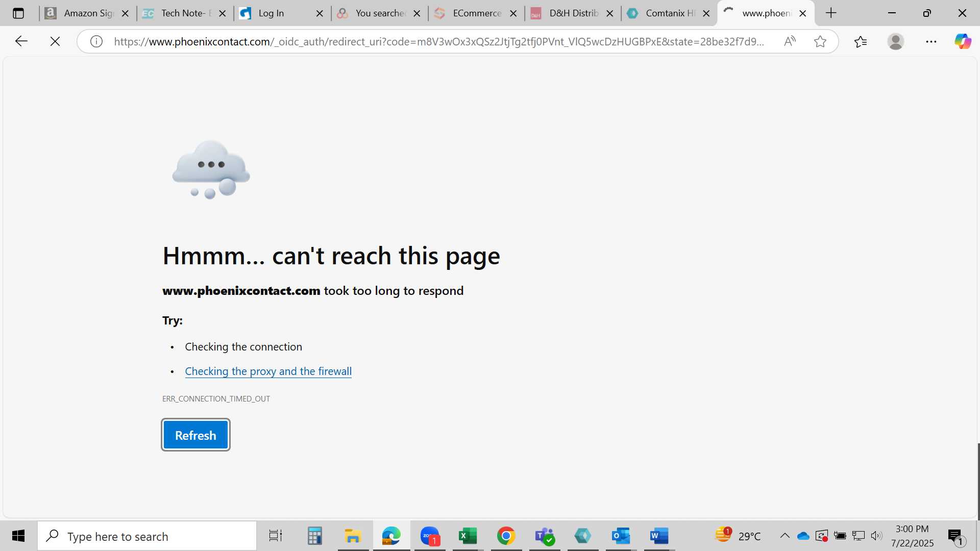Open the network tray icon
The width and height of the screenshot is (980, 551).
click(859, 536)
